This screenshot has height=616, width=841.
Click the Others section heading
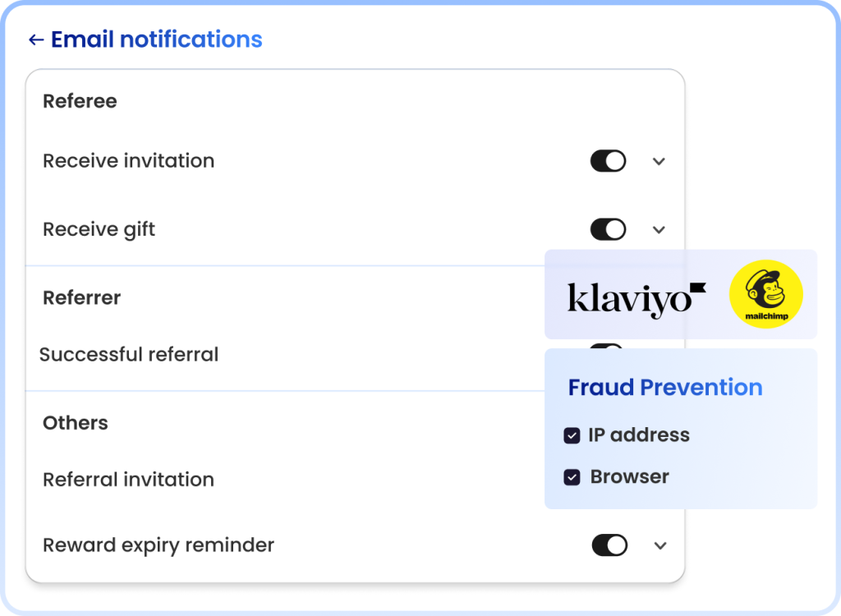(76, 423)
